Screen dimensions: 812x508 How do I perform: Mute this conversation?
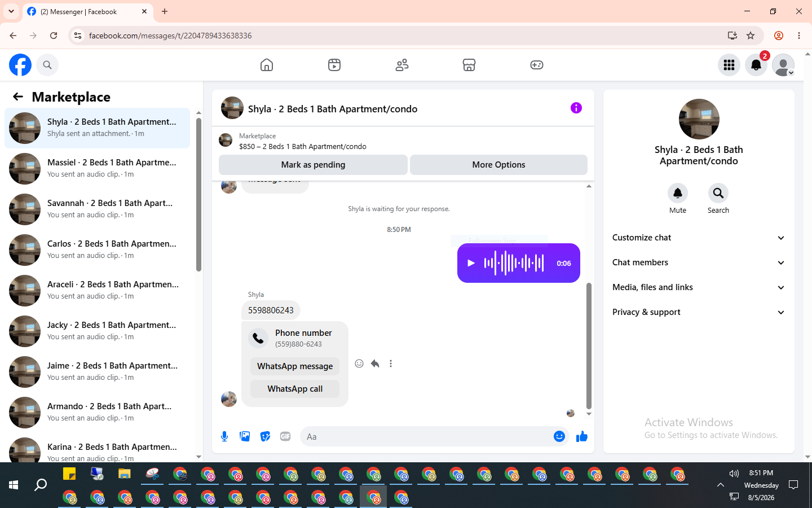tap(678, 199)
